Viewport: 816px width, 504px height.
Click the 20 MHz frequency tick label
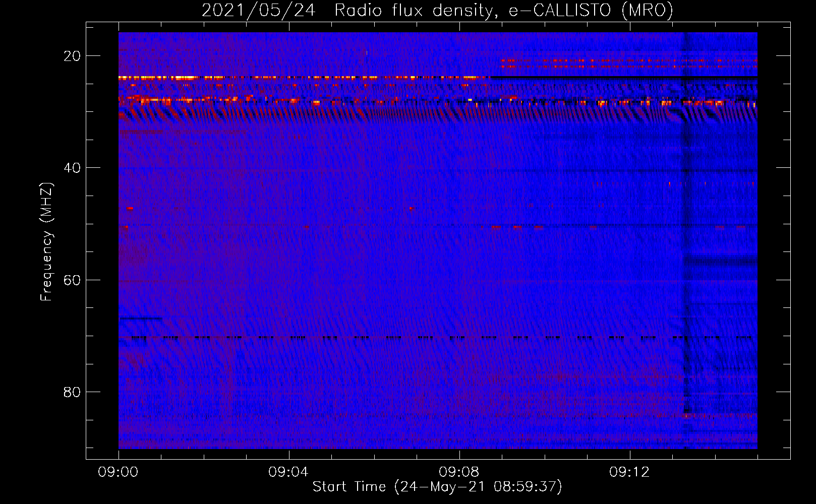[x=72, y=56]
